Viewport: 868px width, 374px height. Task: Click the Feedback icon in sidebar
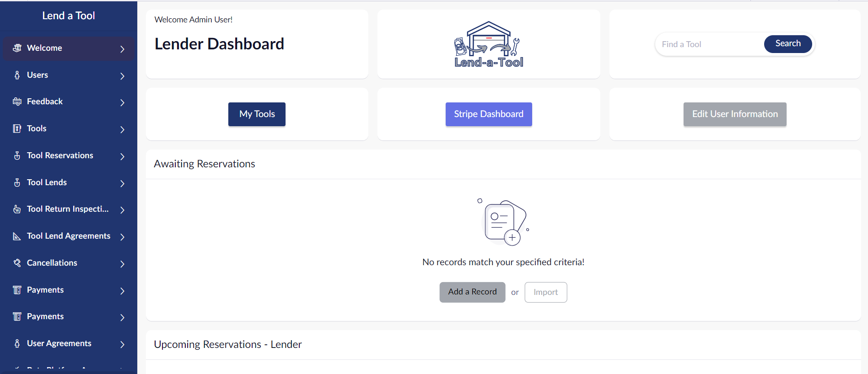click(x=17, y=102)
